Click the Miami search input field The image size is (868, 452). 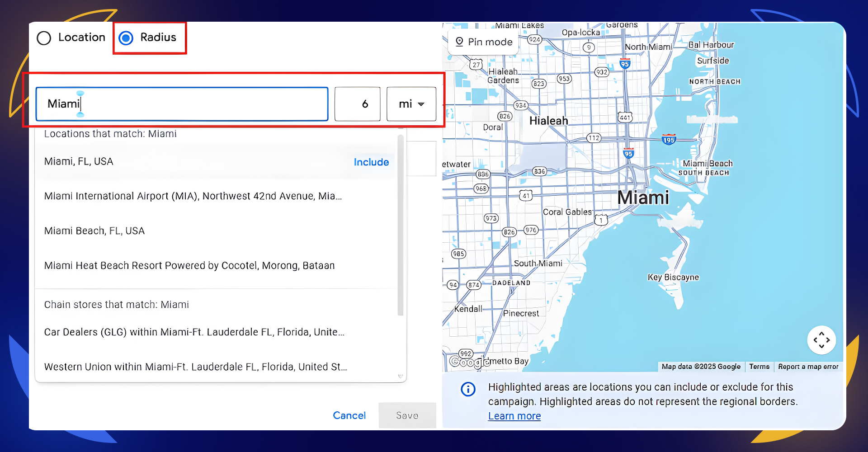(181, 104)
